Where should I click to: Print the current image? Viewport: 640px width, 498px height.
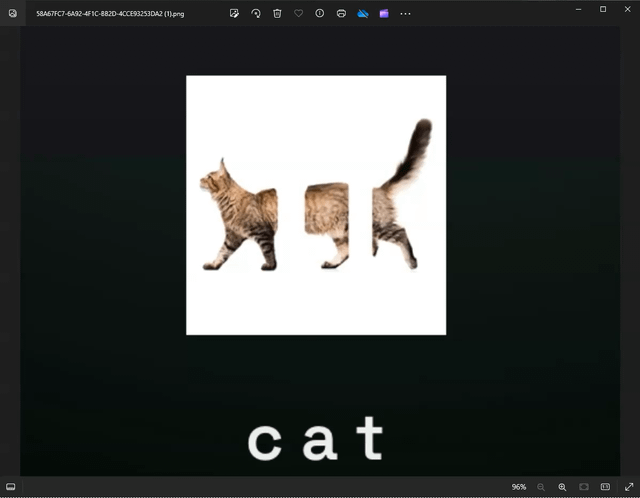point(341,14)
